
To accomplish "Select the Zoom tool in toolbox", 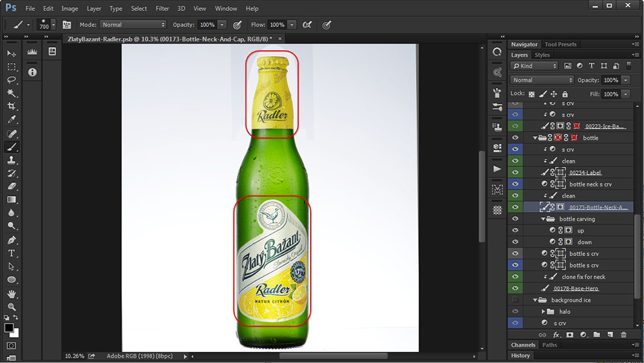I will [x=12, y=307].
